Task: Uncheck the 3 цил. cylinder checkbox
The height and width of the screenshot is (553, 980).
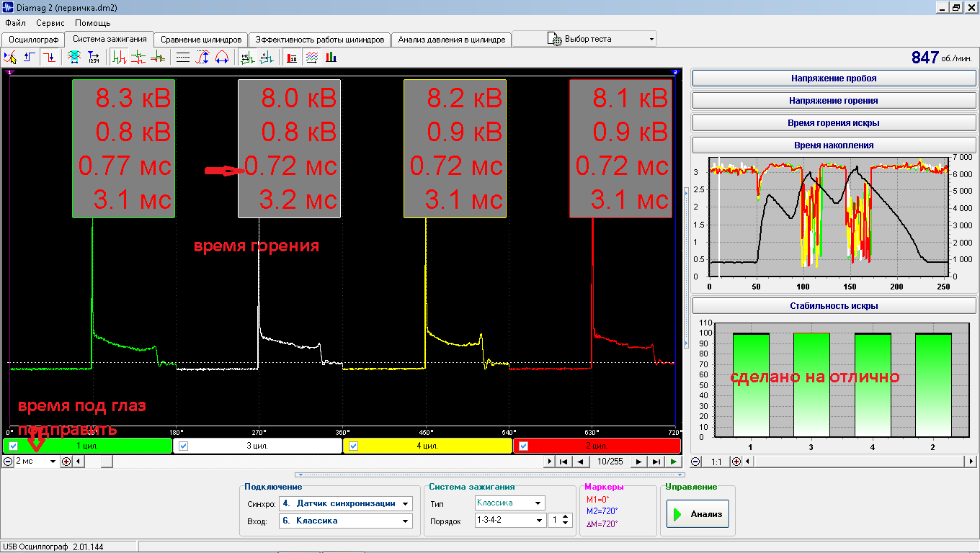Action: pyautogui.click(x=183, y=446)
